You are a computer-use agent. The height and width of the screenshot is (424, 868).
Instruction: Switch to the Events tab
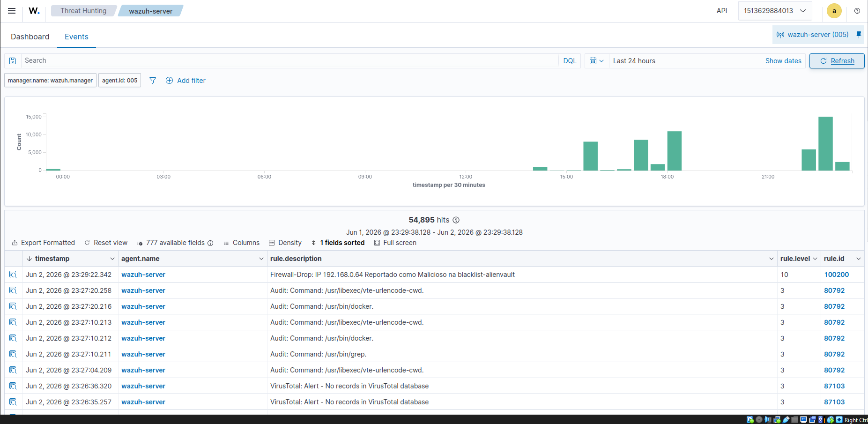[x=76, y=37]
